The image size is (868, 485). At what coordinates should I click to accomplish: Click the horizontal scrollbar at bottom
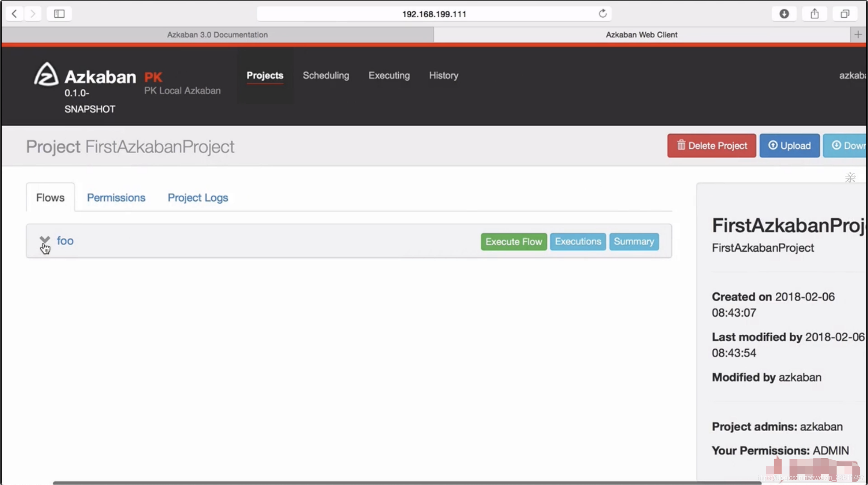pyautogui.click(x=407, y=483)
